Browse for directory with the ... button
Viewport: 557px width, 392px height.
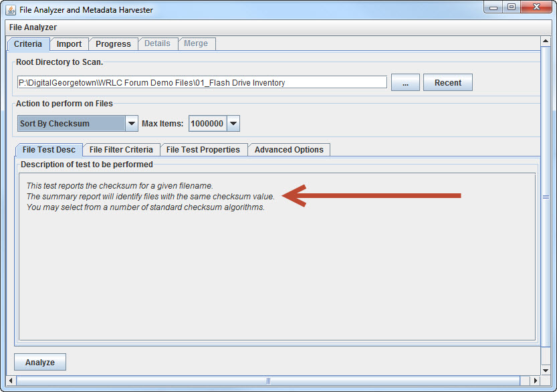(405, 83)
